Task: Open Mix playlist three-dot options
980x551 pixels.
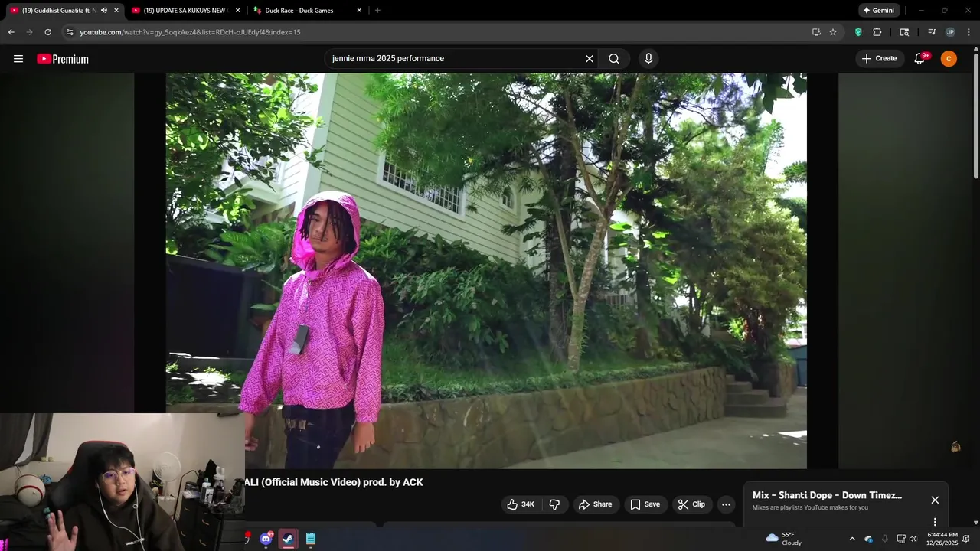Action: click(x=935, y=522)
